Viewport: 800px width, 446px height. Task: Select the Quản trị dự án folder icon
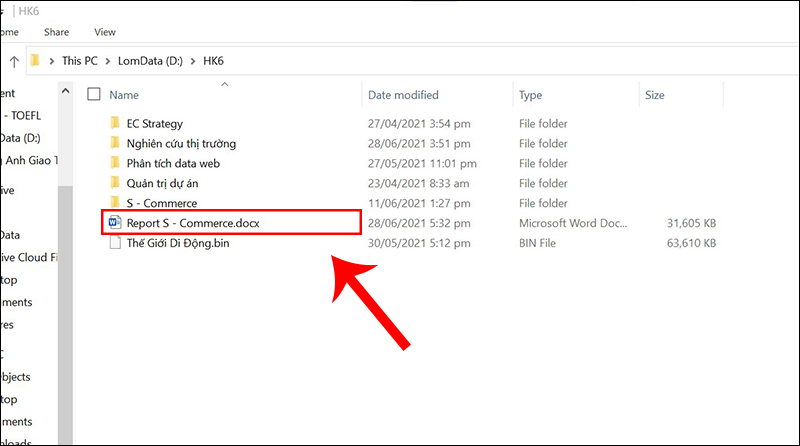coord(115,183)
